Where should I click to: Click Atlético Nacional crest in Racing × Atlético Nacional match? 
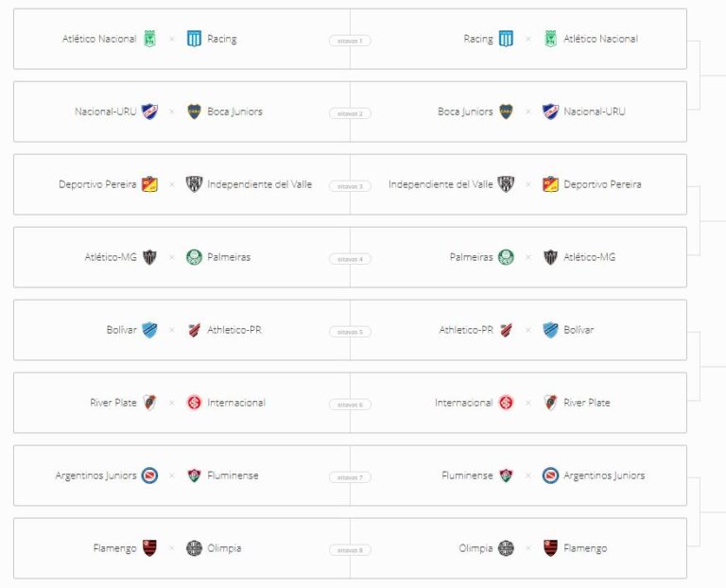tap(550, 39)
